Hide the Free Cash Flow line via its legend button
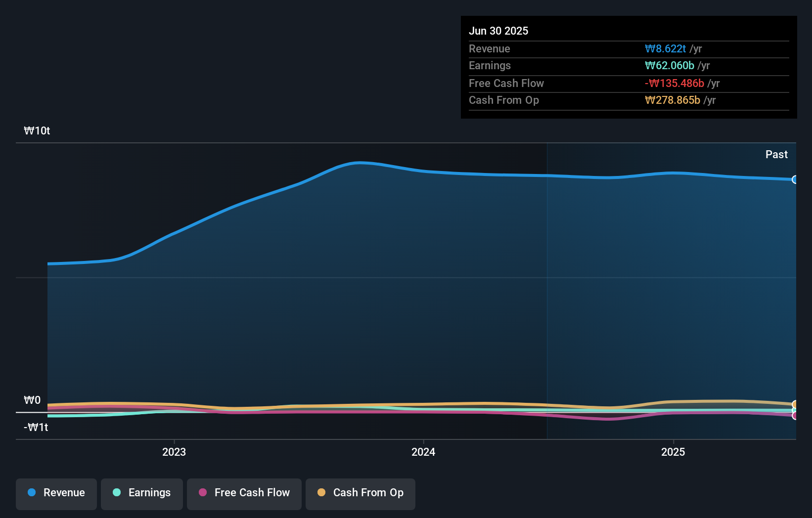Image resolution: width=812 pixels, height=518 pixels. [244, 493]
